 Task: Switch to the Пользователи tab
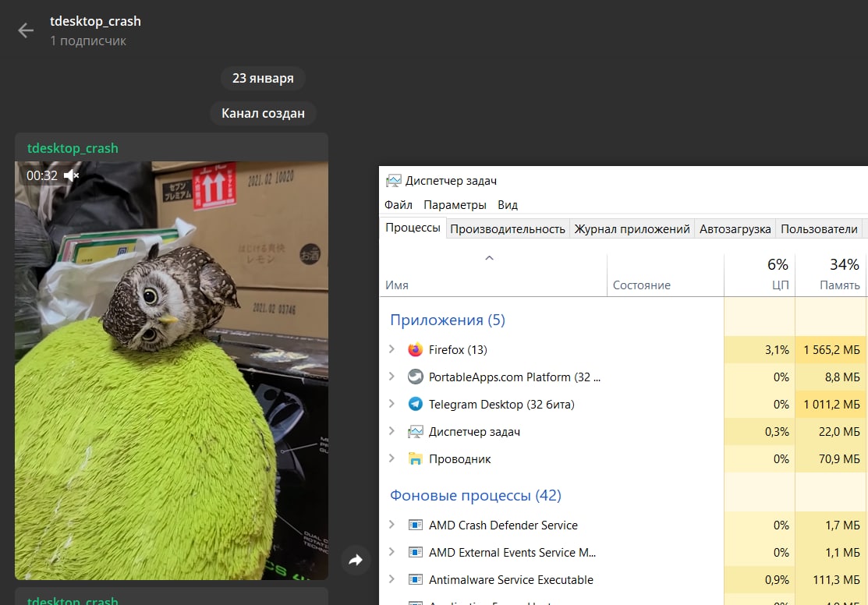pyautogui.click(x=820, y=229)
